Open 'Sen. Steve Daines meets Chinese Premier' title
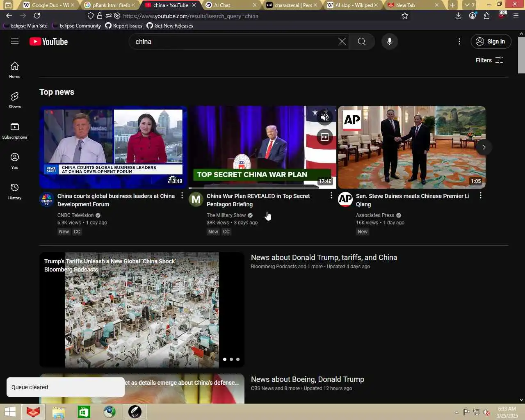This screenshot has height=420, width=525. pyautogui.click(x=413, y=200)
